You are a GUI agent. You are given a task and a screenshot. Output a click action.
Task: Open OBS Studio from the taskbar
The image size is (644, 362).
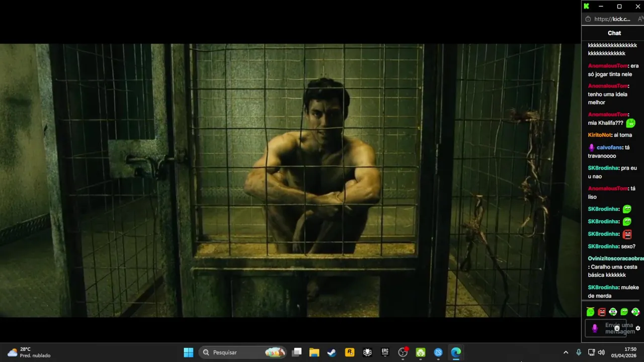click(x=403, y=352)
